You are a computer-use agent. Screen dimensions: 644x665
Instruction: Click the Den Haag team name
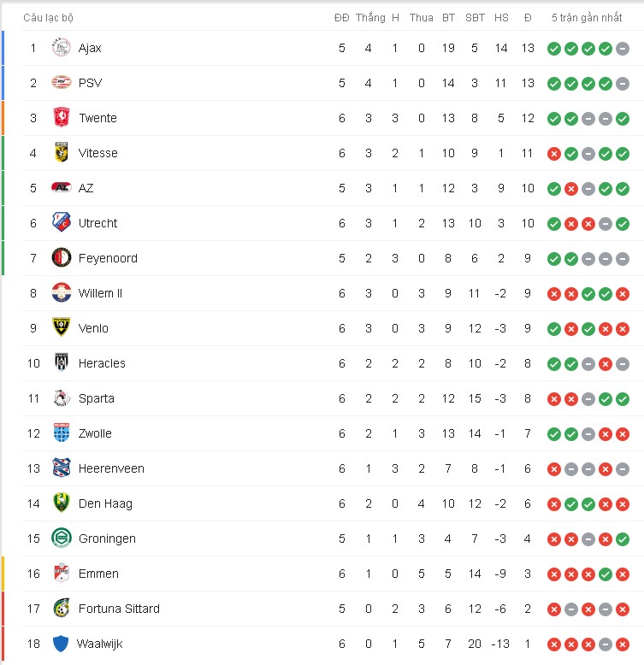(106, 503)
